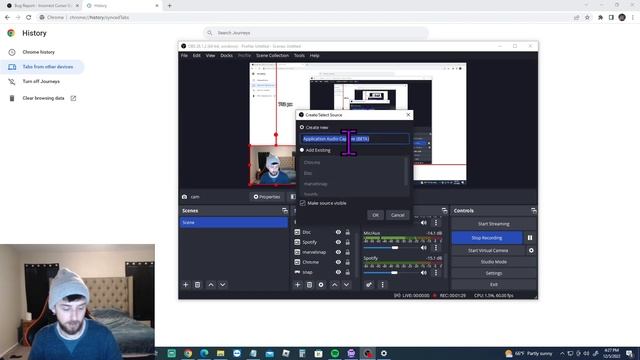The image size is (640, 360).
Task: Open Microsoft Edge from the taskbar
Action: (204, 353)
